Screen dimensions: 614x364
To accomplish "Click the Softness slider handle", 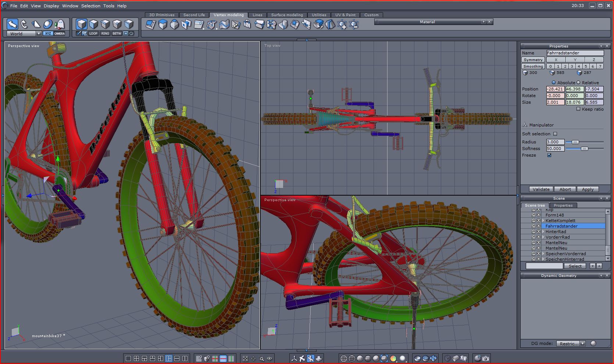I will (x=584, y=149).
